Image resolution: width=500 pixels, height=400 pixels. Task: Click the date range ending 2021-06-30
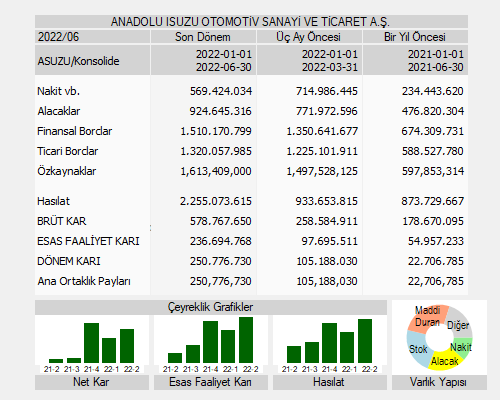(x=436, y=61)
